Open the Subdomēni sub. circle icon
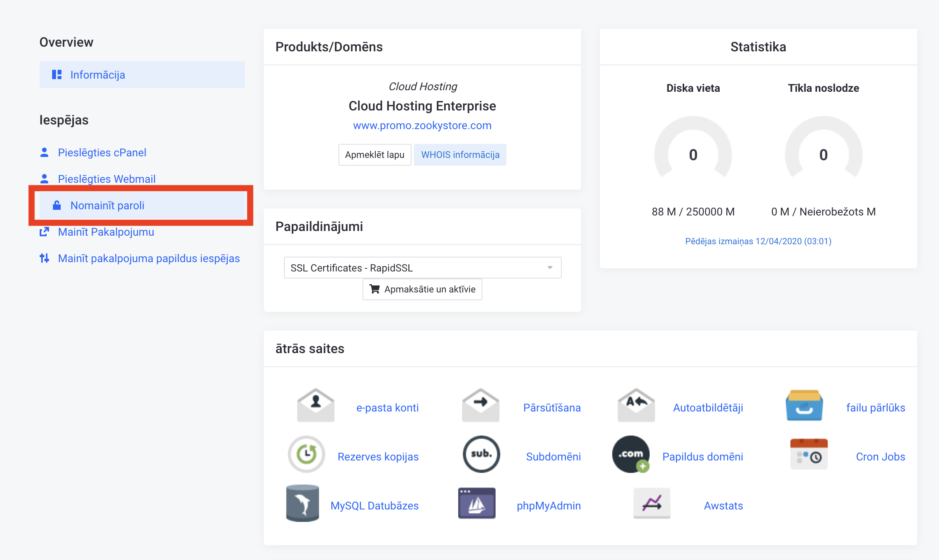939x560 pixels. pos(481,454)
